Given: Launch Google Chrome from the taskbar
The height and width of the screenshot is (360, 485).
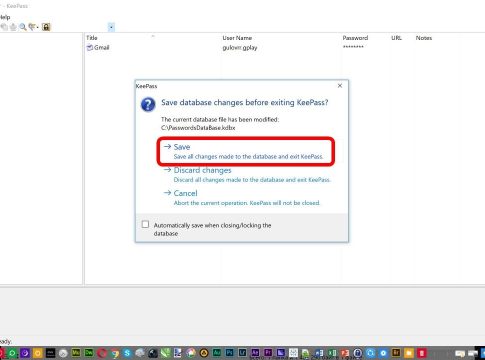Looking at the screenshot, I should click(115, 353).
